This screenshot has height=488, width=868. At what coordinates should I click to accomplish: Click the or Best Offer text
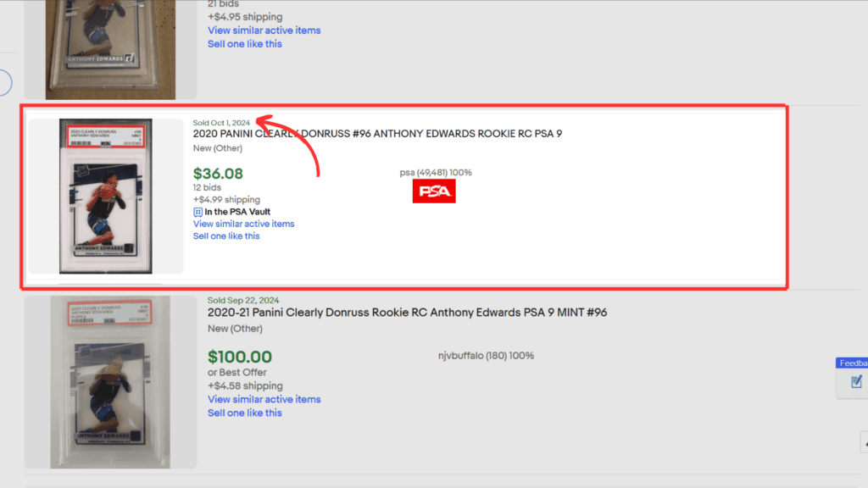[237, 373]
